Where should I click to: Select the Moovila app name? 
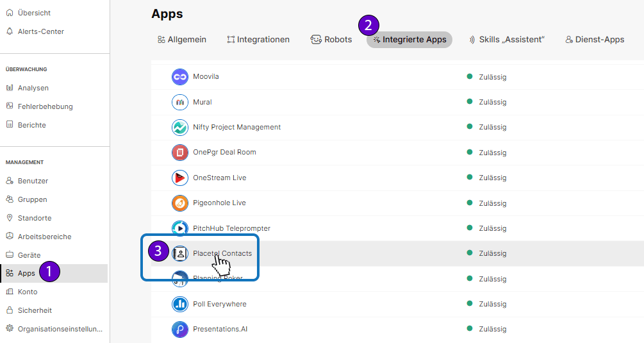[x=206, y=76]
